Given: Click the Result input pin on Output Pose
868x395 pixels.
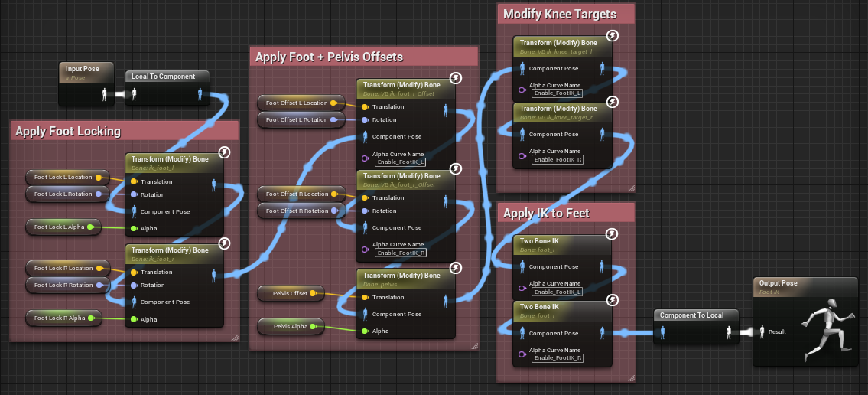Looking at the screenshot, I should pyautogui.click(x=762, y=331).
